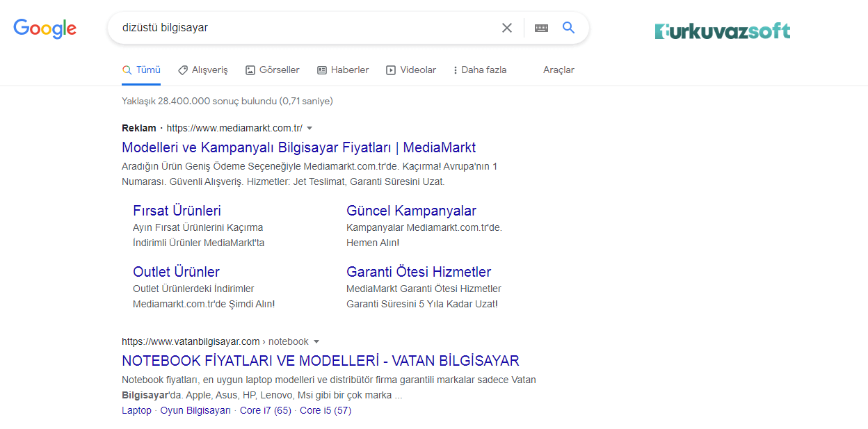Click the Laptop sub-link
This screenshot has width=868, height=429.
pos(136,410)
